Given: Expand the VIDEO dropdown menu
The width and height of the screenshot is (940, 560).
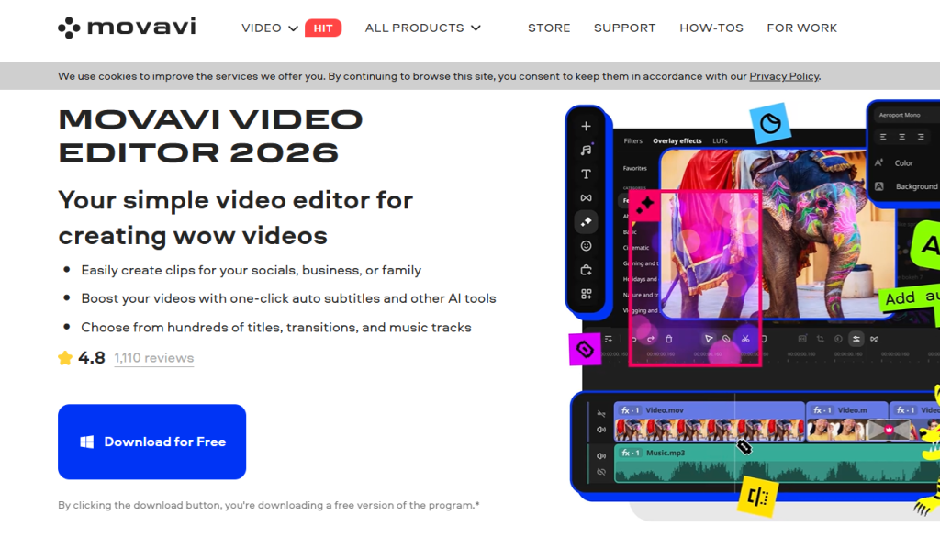Looking at the screenshot, I should (270, 28).
